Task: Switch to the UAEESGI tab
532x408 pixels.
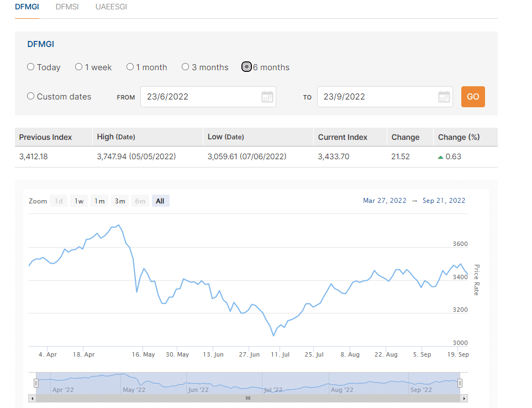Action: (110, 7)
